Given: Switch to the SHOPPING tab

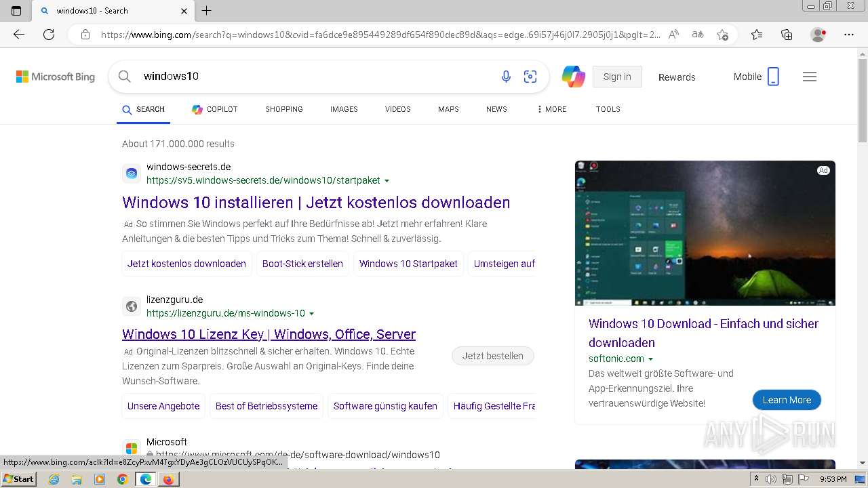Looking at the screenshot, I should click(x=284, y=109).
